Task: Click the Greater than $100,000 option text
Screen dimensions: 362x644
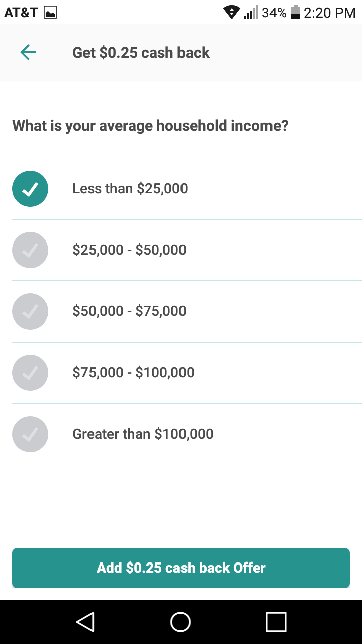Action: click(x=143, y=434)
